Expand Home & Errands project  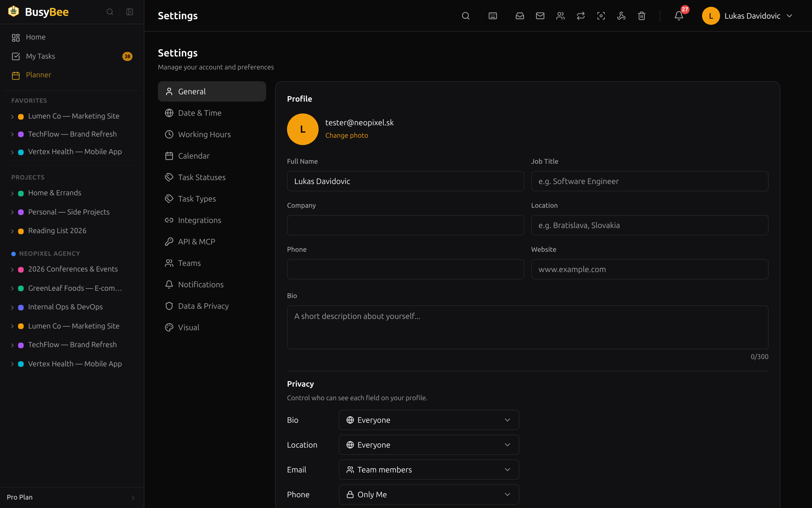pos(12,194)
